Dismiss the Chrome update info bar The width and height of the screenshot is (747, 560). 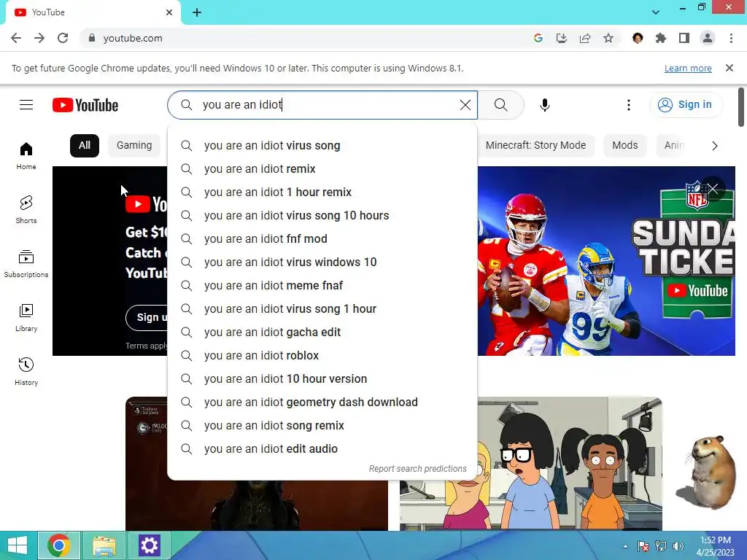point(729,68)
